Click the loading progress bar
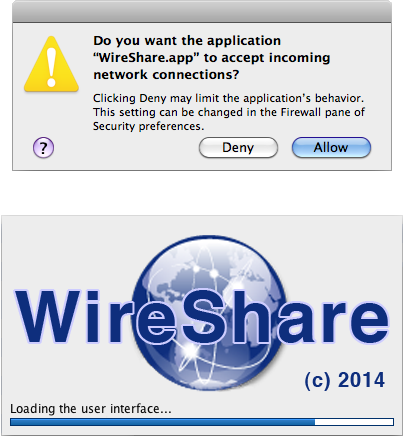Viewport: 404px width, 436px height. point(202,422)
